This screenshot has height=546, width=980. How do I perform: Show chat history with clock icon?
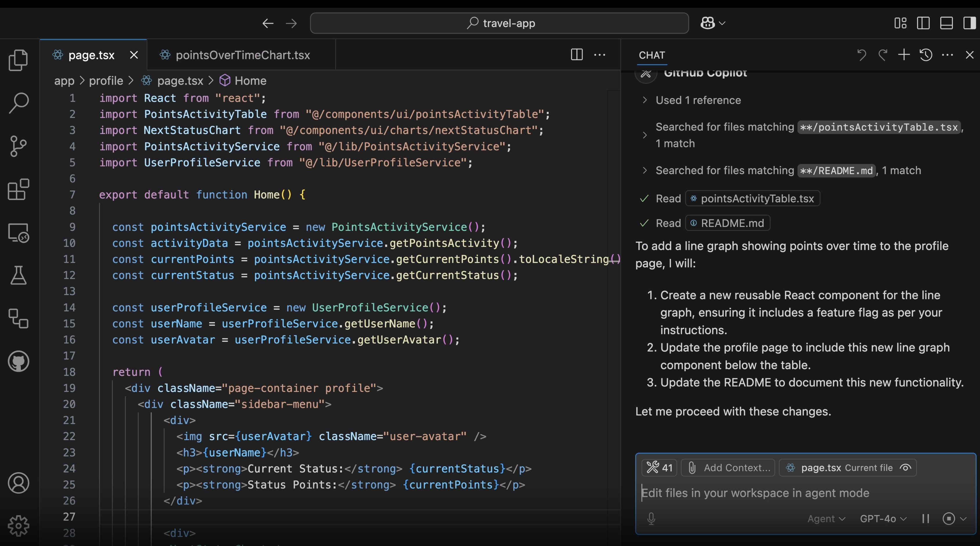pos(926,55)
